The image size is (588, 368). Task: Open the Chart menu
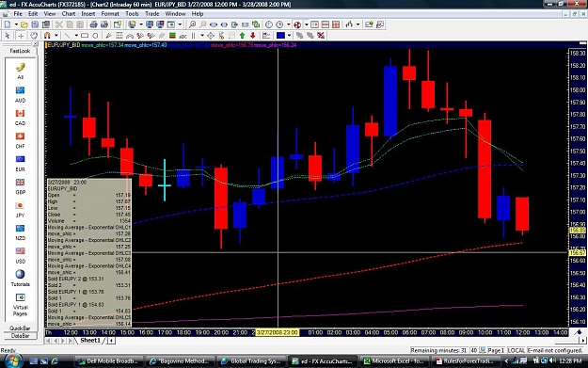[69, 14]
